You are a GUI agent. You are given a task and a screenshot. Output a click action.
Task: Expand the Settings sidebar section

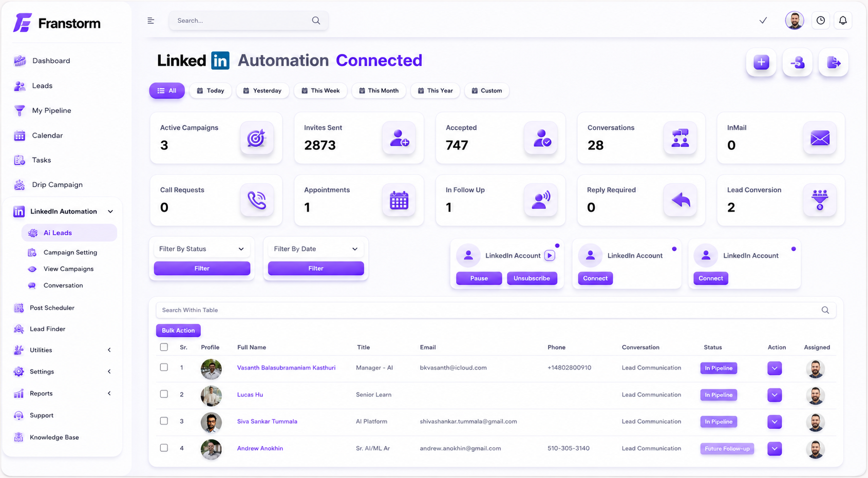(109, 372)
